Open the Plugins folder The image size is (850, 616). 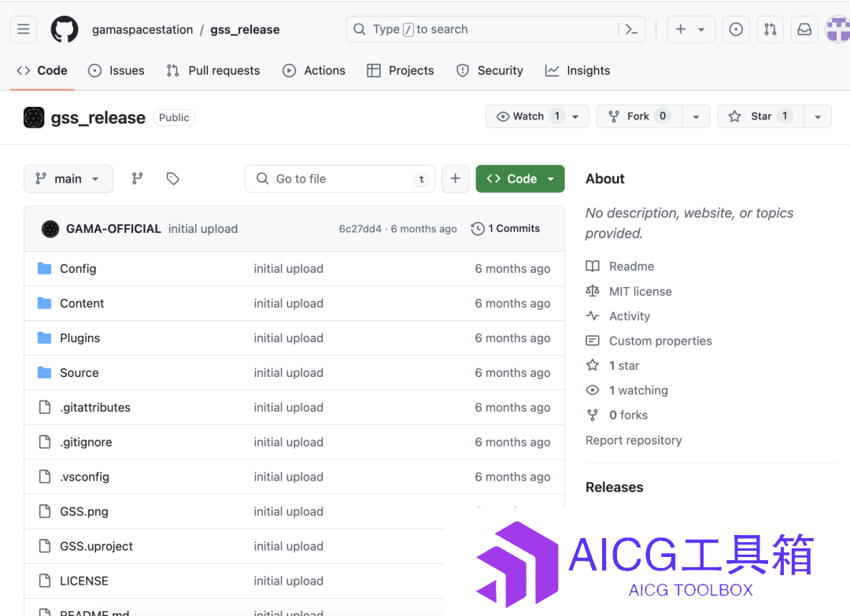pyautogui.click(x=79, y=338)
